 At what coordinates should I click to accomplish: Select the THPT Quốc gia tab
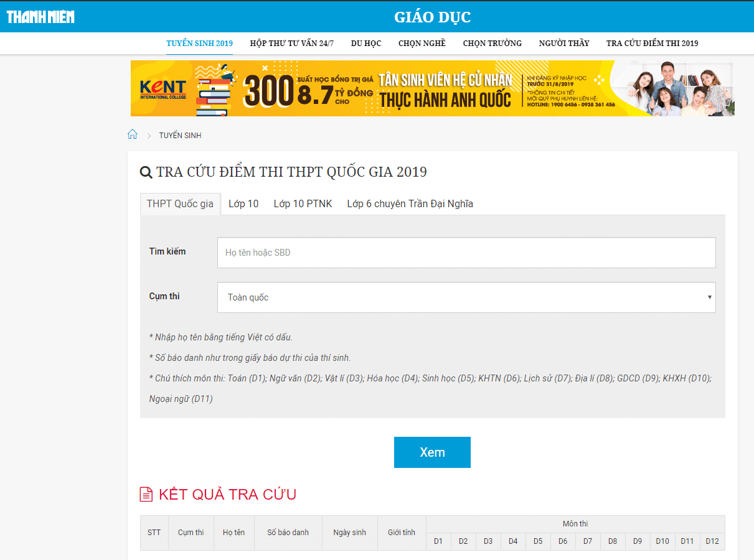(x=180, y=203)
